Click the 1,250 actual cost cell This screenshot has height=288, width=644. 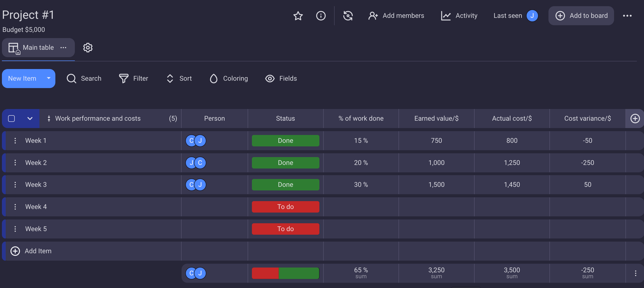click(512, 163)
